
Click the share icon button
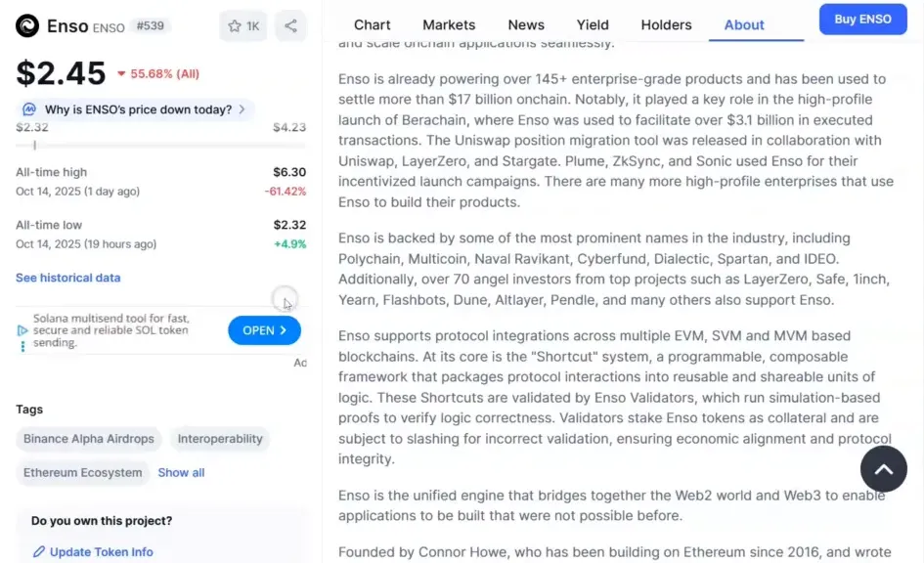(290, 26)
